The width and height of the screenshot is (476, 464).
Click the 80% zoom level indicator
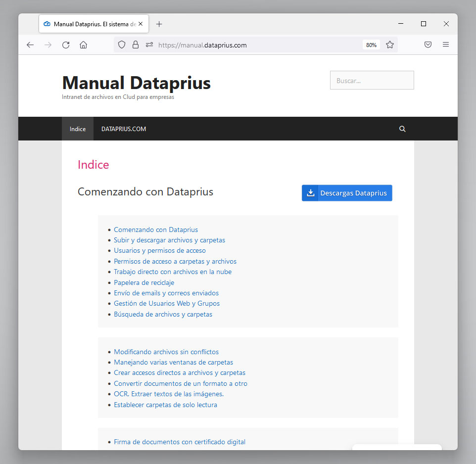tap(371, 45)
